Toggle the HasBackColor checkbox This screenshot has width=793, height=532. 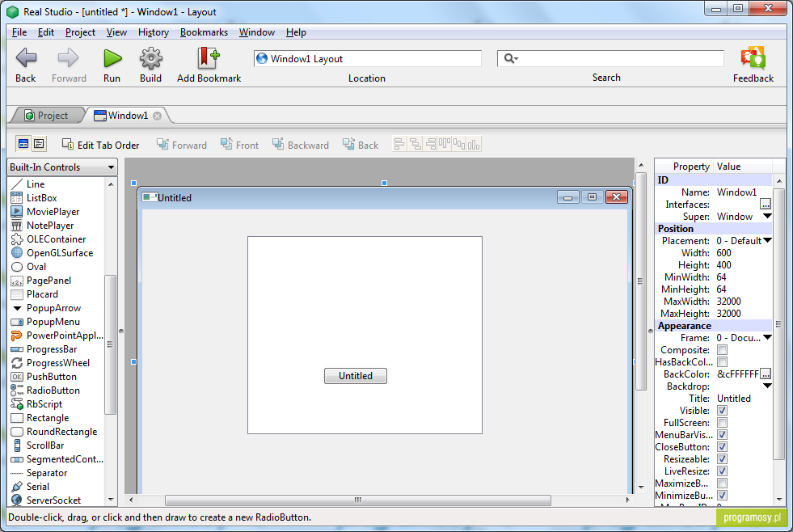click(722, 362)
